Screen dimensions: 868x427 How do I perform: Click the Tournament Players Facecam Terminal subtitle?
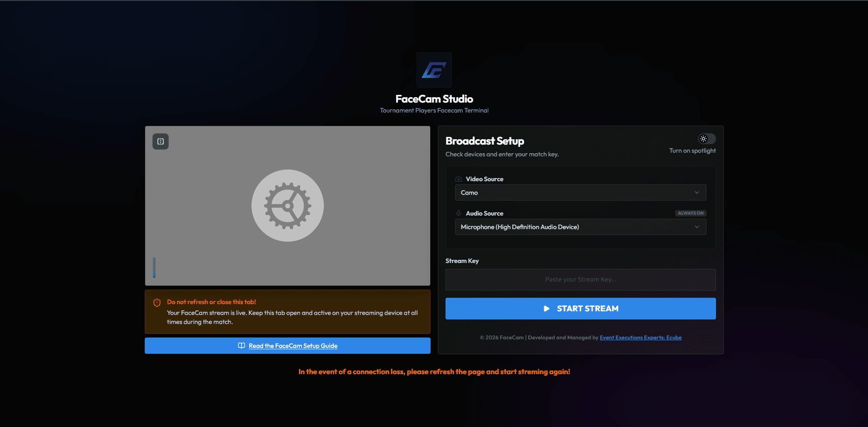(434, 110)
